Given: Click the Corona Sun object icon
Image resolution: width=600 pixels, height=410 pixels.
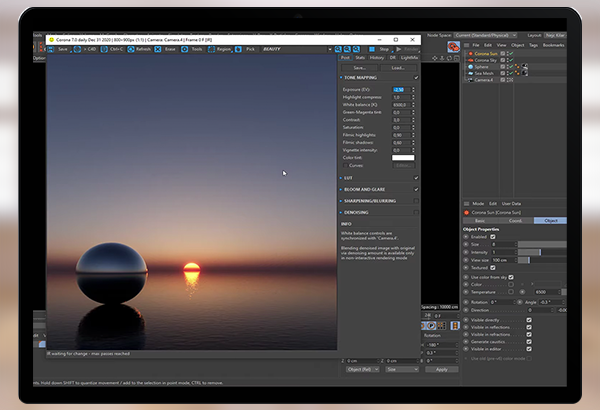Looking at the screenshot, I should [471, 54].
